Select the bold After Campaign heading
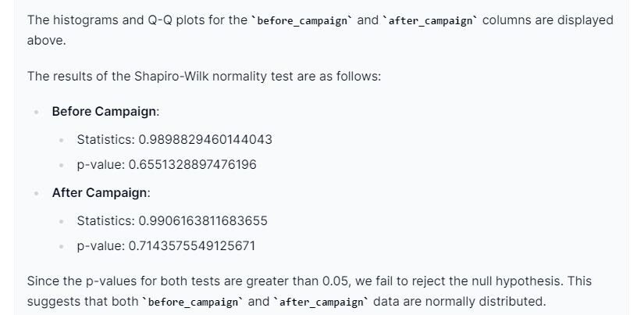644x315 pixels. [x=99, y=193]
